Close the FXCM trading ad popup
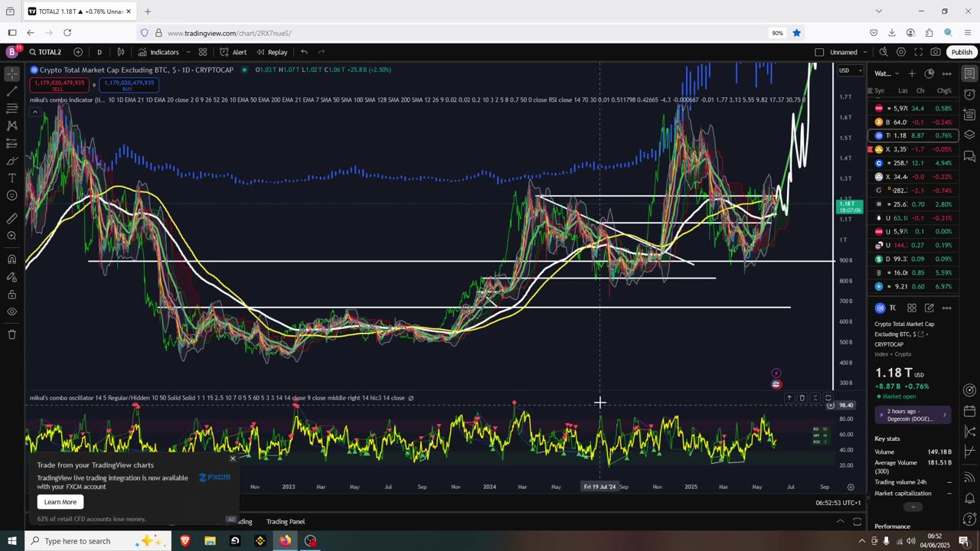This screenshot has height=551, width=980. pyautogui.click(x=233, y=459)
